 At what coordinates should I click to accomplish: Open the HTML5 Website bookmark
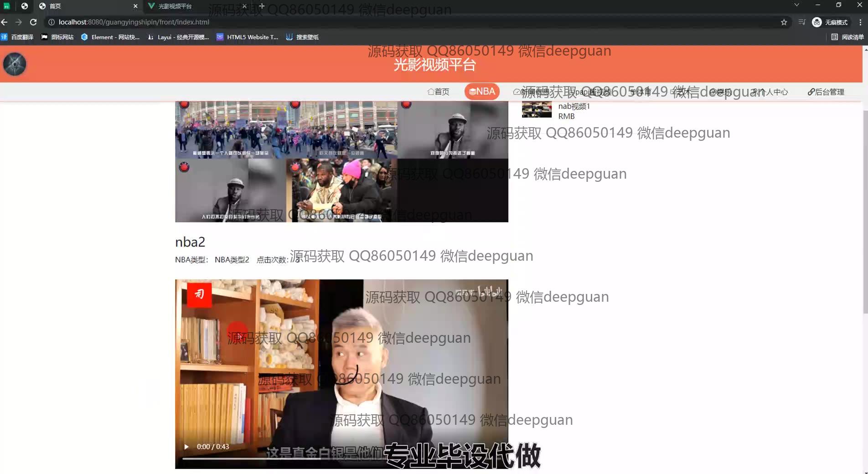tap(248, 37)
